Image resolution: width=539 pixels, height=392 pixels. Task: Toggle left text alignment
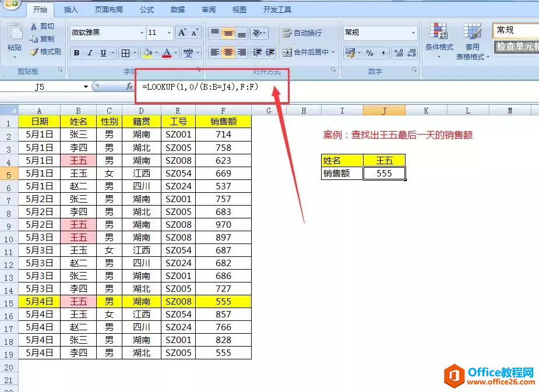point(215,52)
